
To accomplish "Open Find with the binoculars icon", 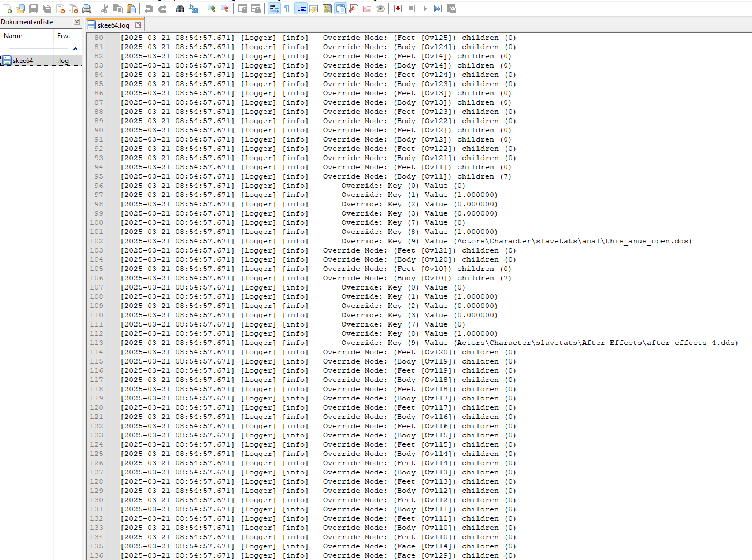I will tap(180, 9).
